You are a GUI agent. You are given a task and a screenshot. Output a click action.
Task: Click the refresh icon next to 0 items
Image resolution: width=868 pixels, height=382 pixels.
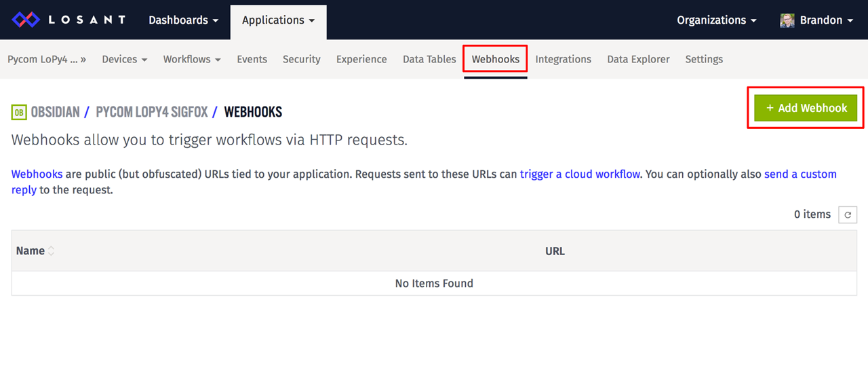click(x=848, y=214)
